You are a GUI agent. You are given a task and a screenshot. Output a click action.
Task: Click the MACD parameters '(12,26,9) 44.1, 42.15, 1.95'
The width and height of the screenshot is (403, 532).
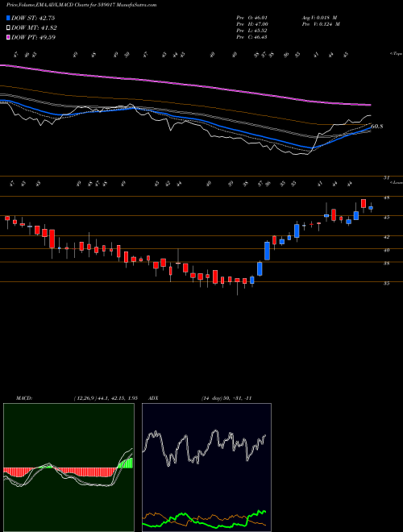(x=105, y=398)
